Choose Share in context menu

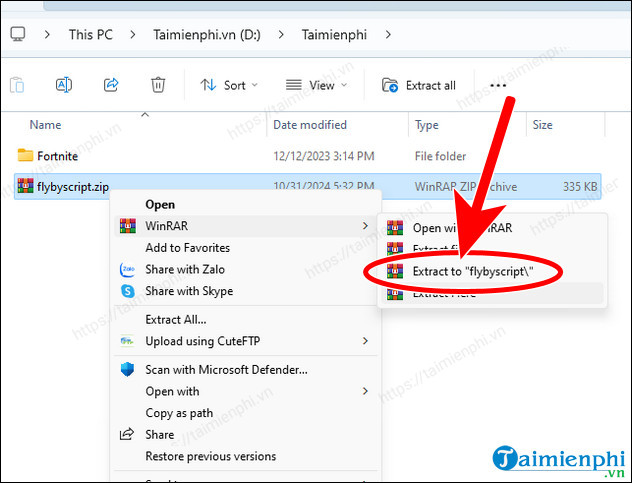coord(160,435)
